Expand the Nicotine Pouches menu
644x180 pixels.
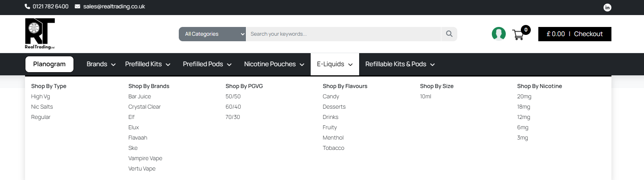274,64
